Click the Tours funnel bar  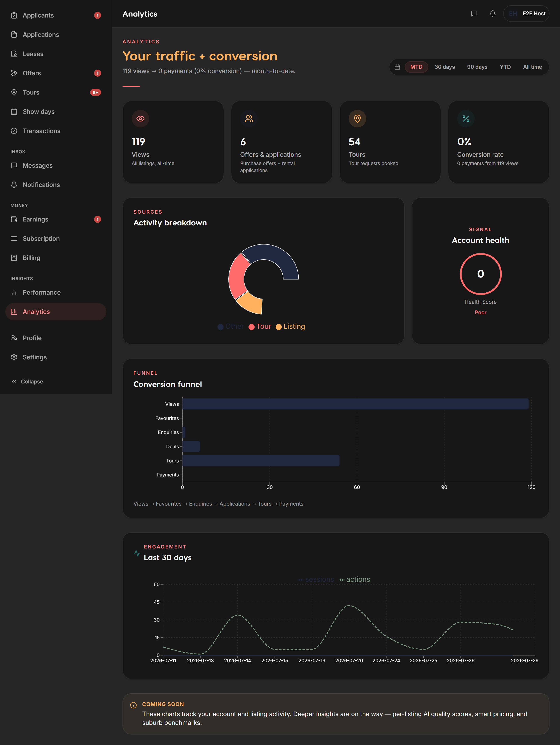[x=261, y=460]
